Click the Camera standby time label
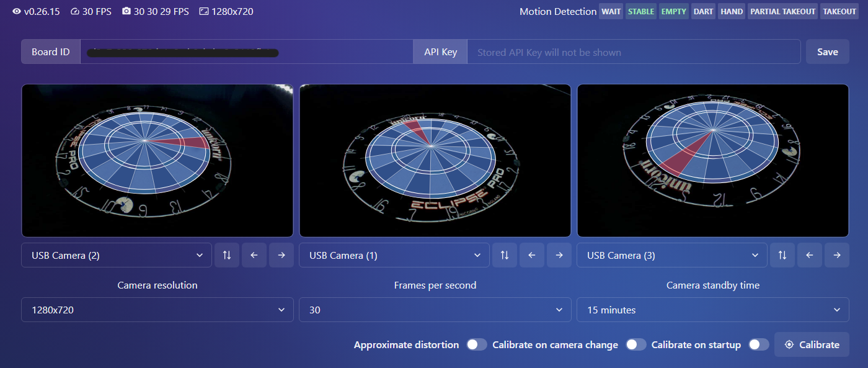Image resolution: width=868 pixels, height=368 pixels. (x=713, y=285)
